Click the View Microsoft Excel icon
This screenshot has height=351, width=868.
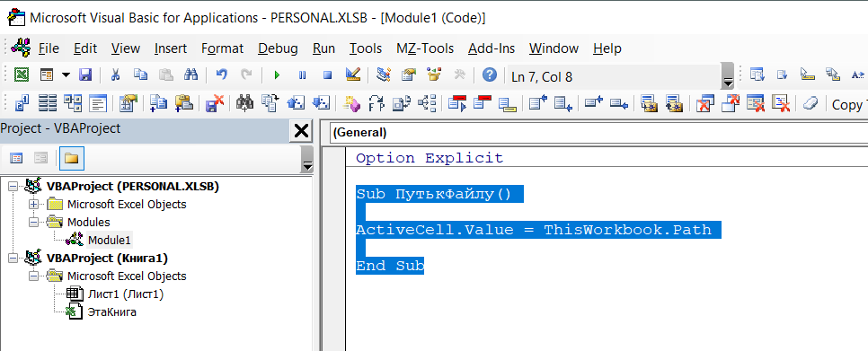pyautogui.click(x=22, y=75)
